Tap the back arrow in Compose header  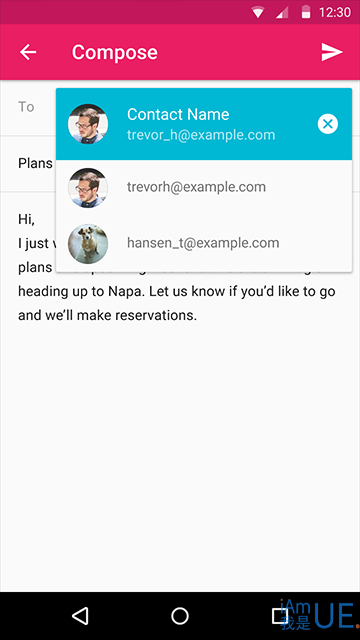pos(28,52)
